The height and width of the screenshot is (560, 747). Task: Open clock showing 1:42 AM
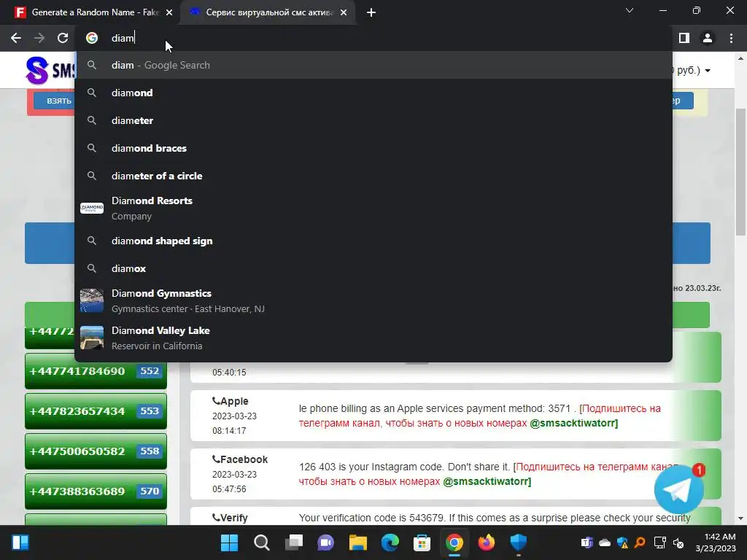coord(715,542)
